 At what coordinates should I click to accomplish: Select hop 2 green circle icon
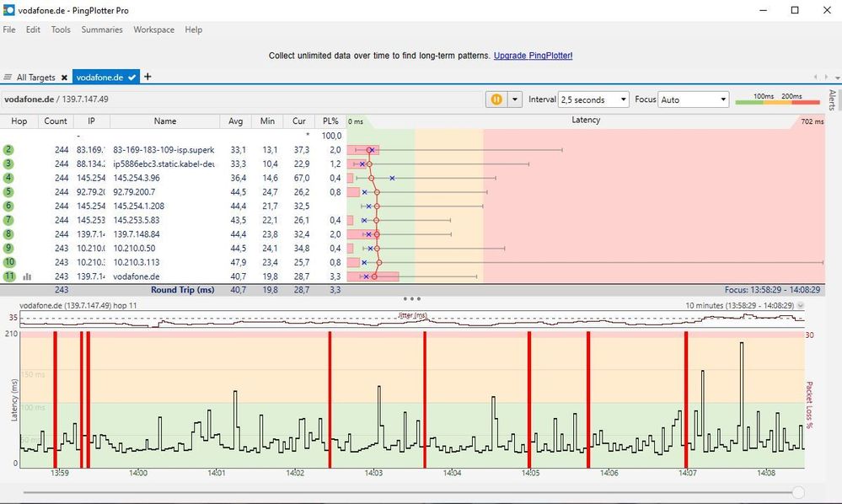click(x=8, y=150)
